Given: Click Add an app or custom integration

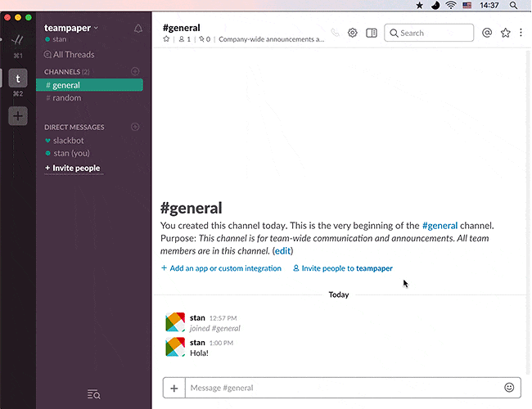Looking at the screenshot, I should [221, 268].
